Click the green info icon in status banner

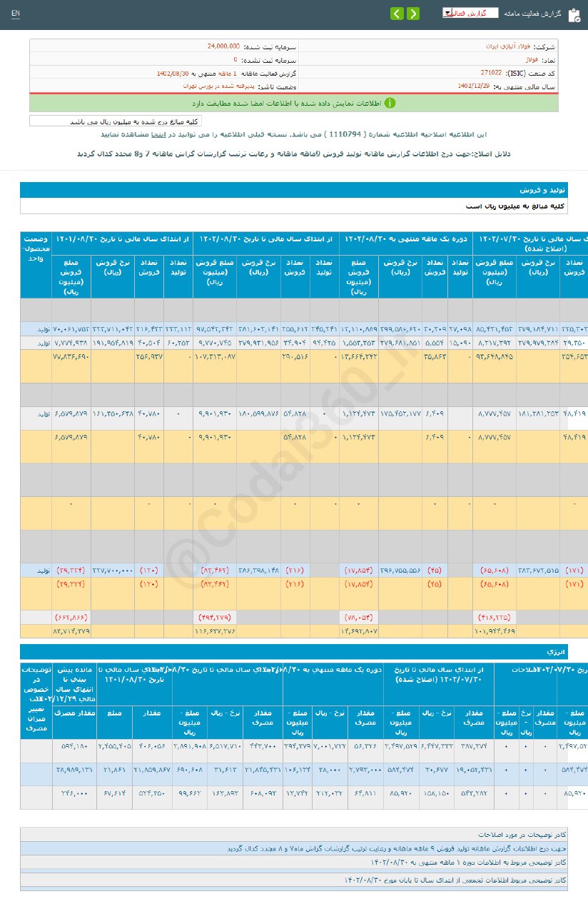tap(389, 104)
